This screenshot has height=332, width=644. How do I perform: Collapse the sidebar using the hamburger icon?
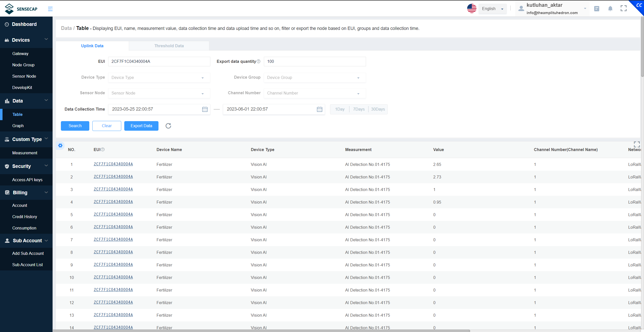[x=50, y=9]
